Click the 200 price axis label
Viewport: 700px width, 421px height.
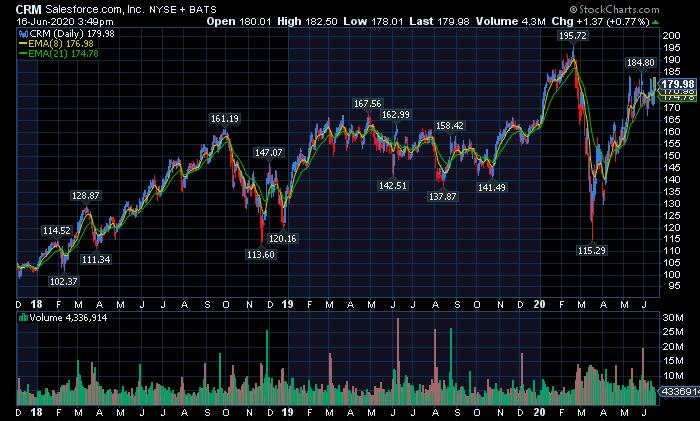pos(671,36)
